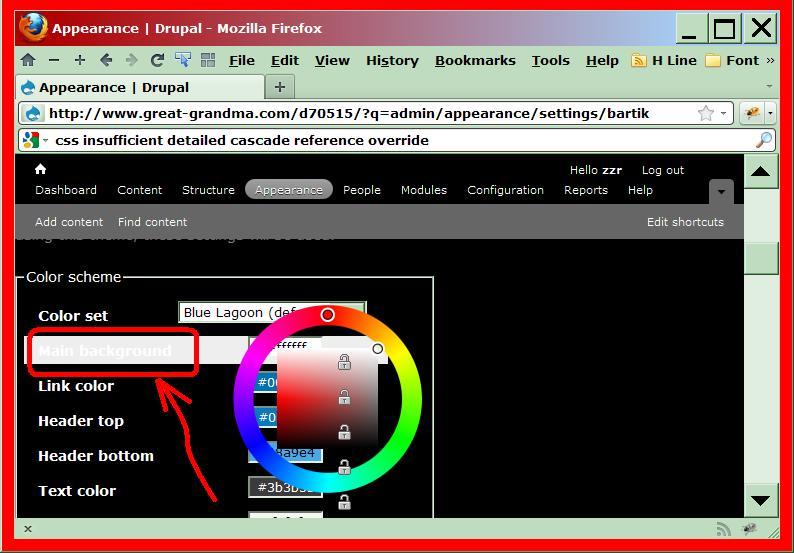Screen dimensions: 794x553
Task: Open the Bookmarks menu
Action: click(475, 60)
